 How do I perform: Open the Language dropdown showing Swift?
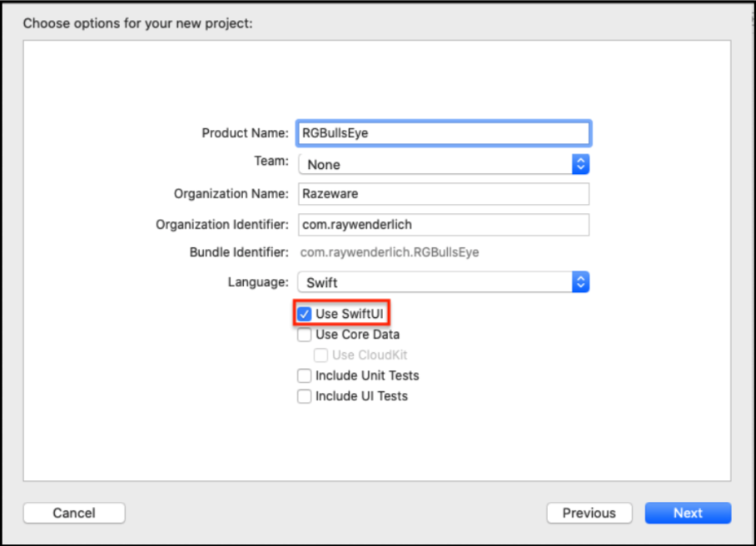[x=435, y=282]
